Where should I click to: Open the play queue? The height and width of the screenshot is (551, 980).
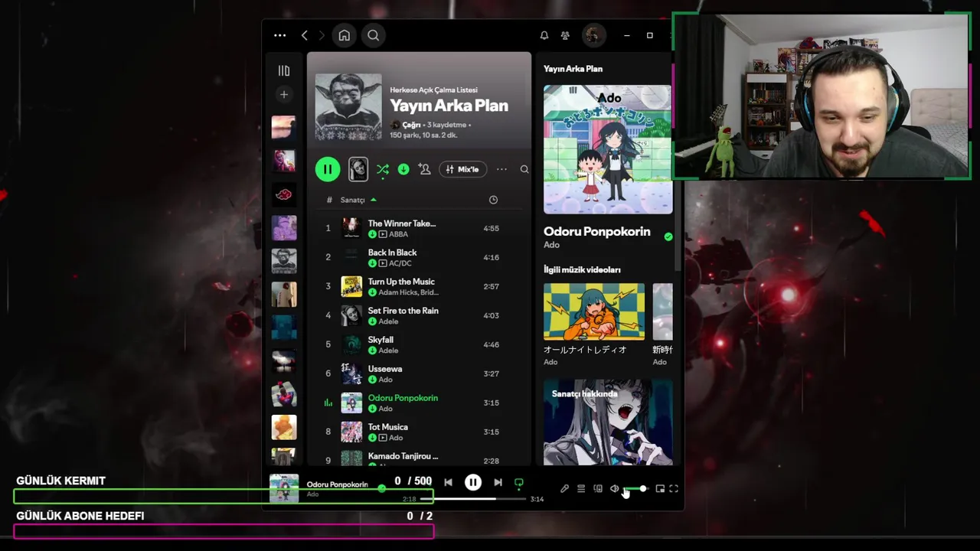coord(581,489)
